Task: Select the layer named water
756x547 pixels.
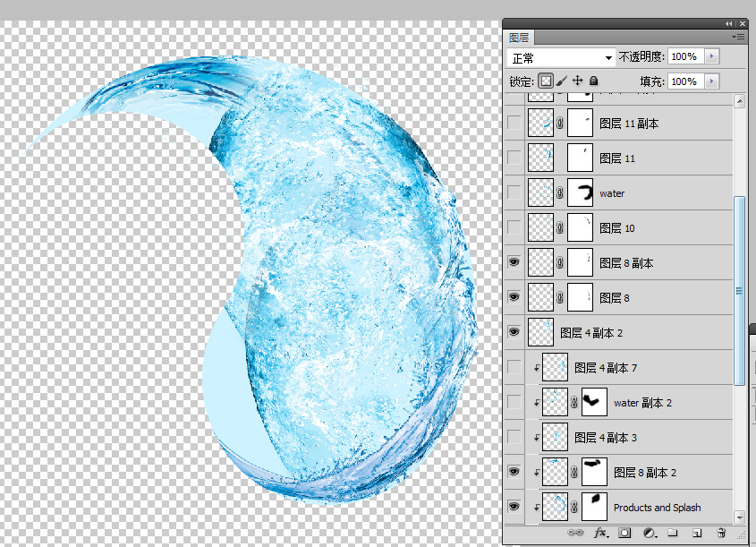Action: (612, 193)
